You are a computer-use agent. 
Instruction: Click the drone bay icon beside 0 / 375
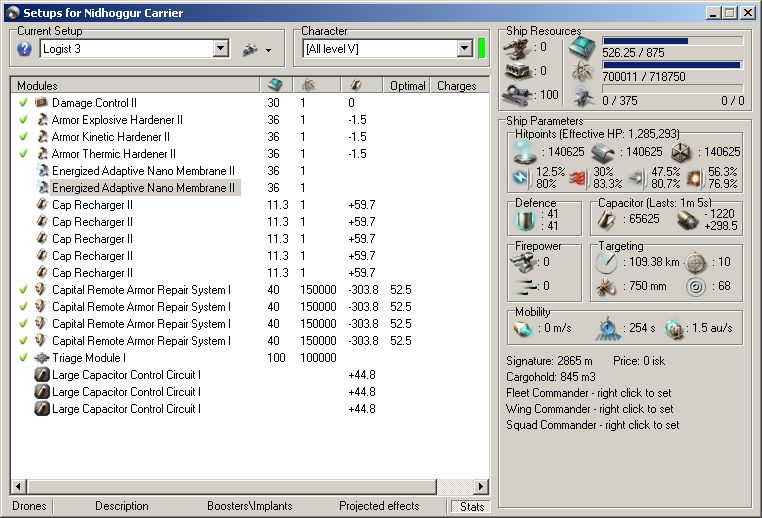point(582,96)
